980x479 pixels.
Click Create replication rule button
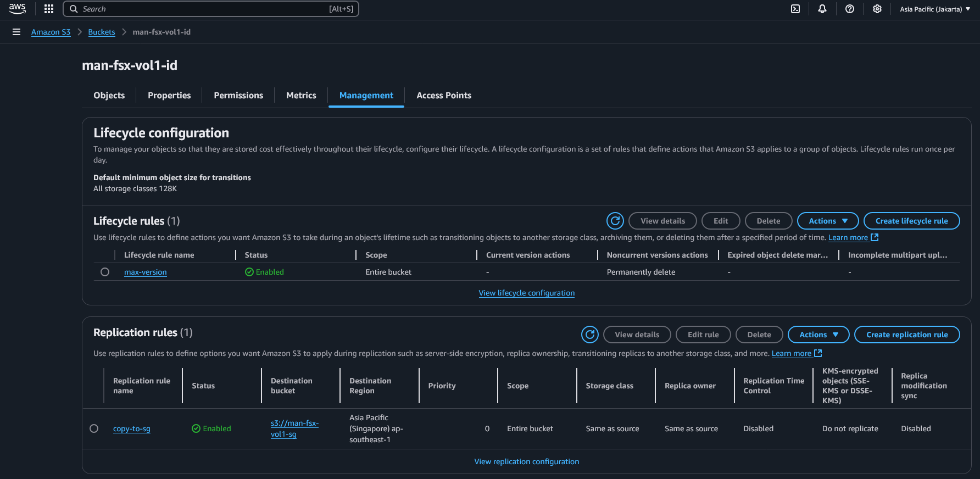tap(907, 335)
